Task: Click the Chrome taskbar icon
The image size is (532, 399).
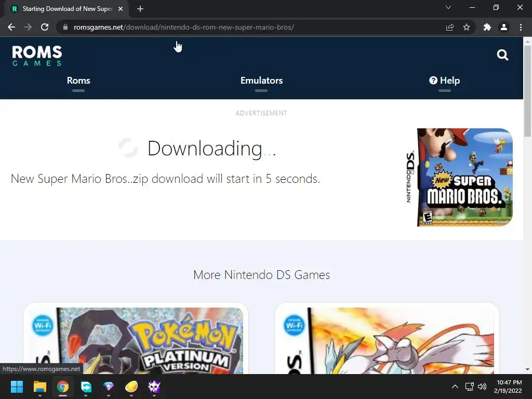Action: (x=63, y=387)
